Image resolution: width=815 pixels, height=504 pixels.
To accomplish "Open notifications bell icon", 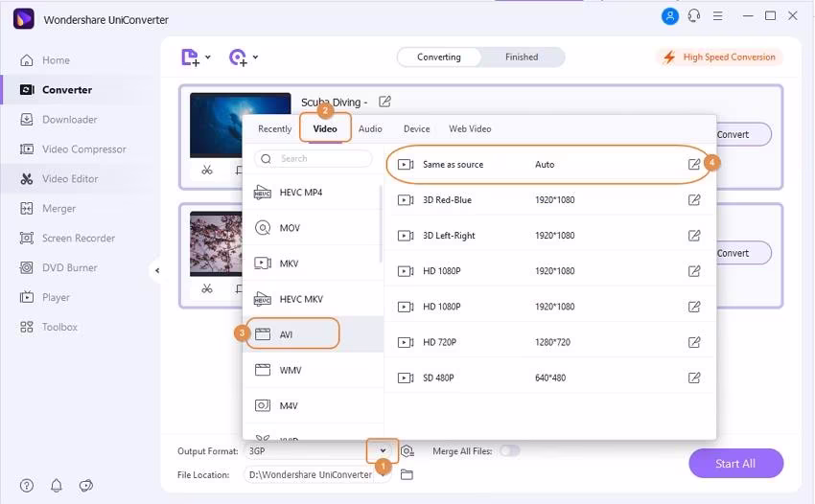I will 57,485.
